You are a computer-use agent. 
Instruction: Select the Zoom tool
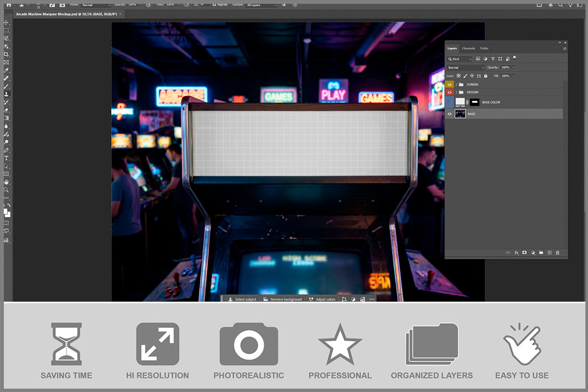(7, 191)
